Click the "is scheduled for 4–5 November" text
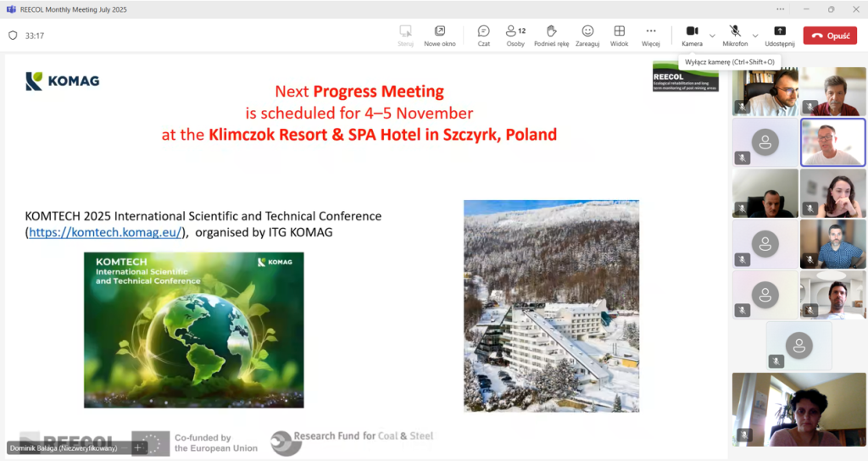Image resolution: width=868 pixels, height=461 pixels. coord(359,113)
